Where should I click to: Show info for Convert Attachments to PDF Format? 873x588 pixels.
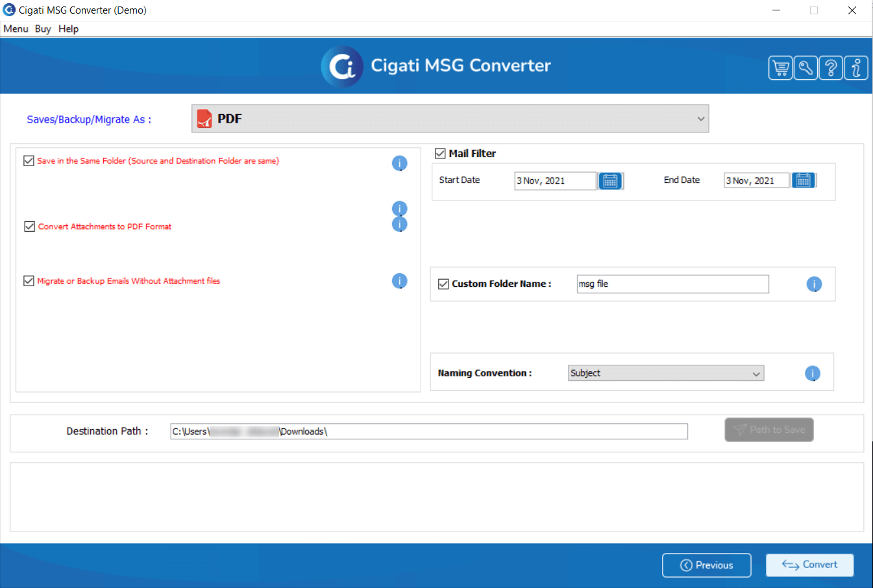click(x=400, y=225)
